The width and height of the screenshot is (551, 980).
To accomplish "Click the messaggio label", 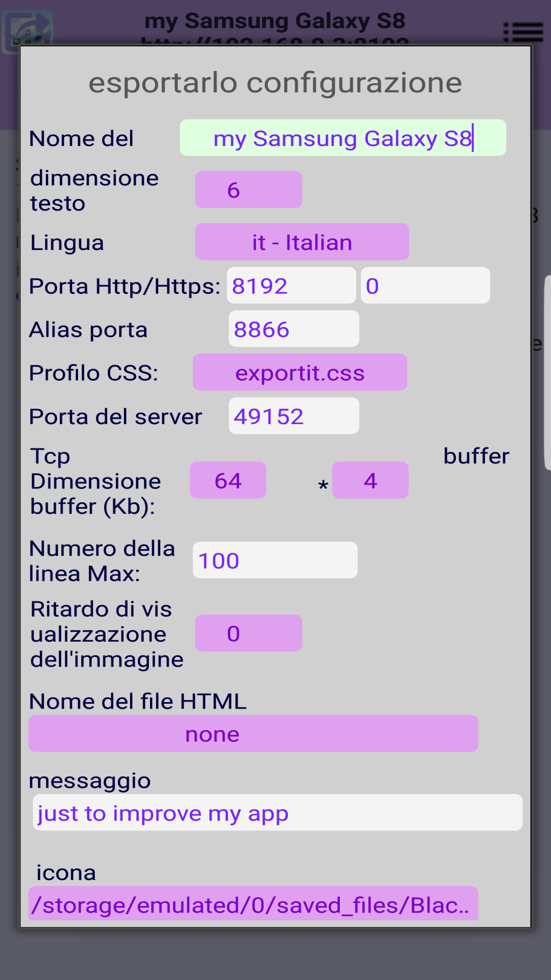I will coord(90,781).
